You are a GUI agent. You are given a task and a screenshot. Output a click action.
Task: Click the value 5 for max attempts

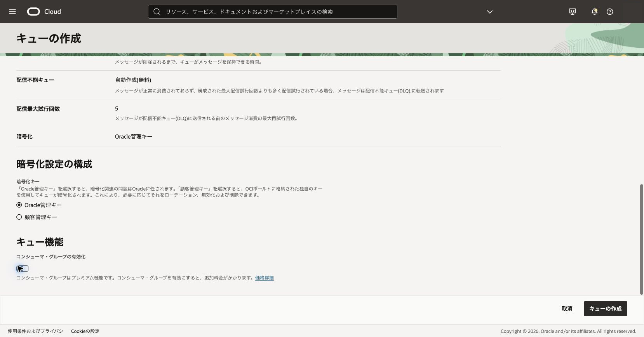click(x=117, y=109)
